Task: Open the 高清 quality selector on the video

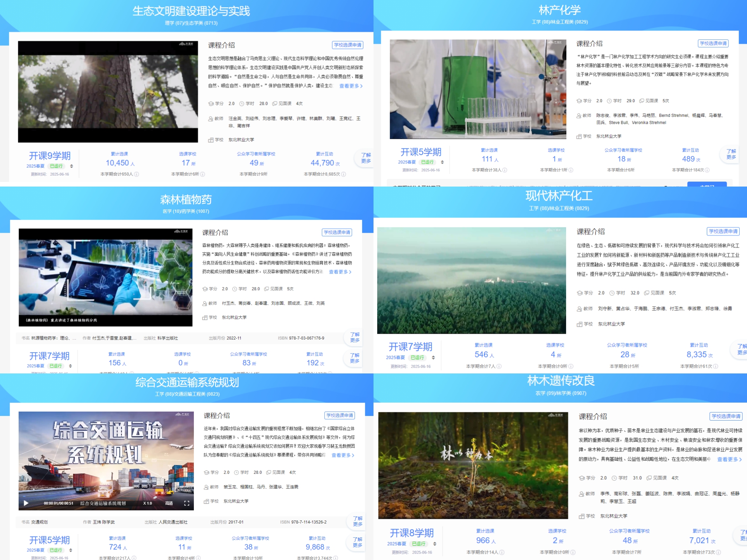Action: [169, 503]
